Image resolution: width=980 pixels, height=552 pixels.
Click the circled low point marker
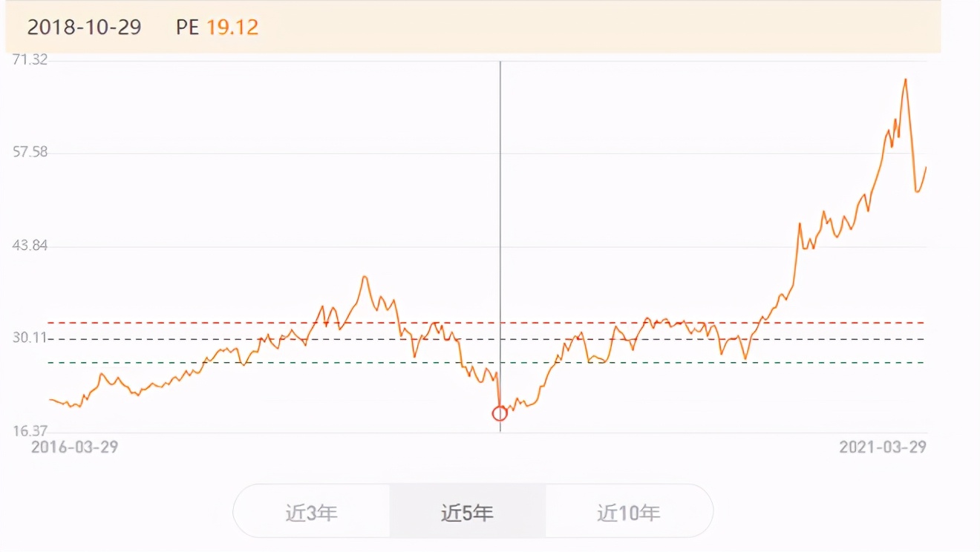[499, 413]
